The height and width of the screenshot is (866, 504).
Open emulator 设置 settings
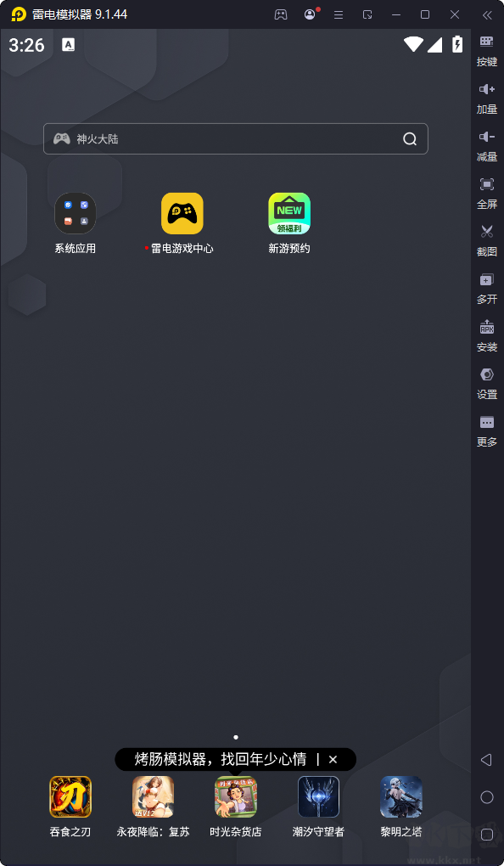click(x=487, y=383)
